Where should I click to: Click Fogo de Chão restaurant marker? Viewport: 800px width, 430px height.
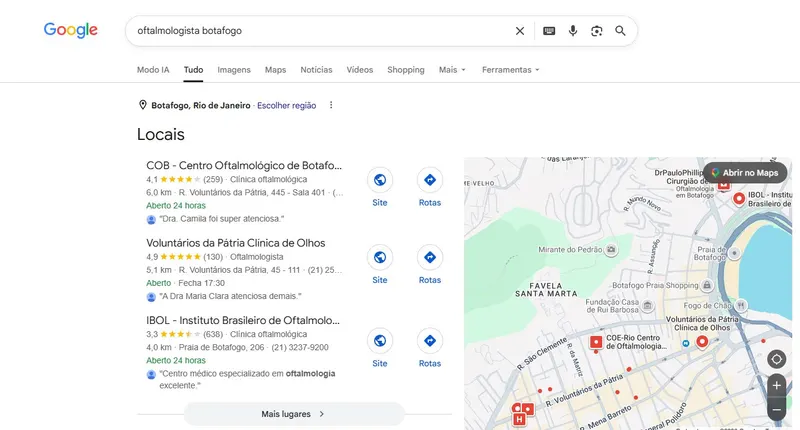pos(740,306)
